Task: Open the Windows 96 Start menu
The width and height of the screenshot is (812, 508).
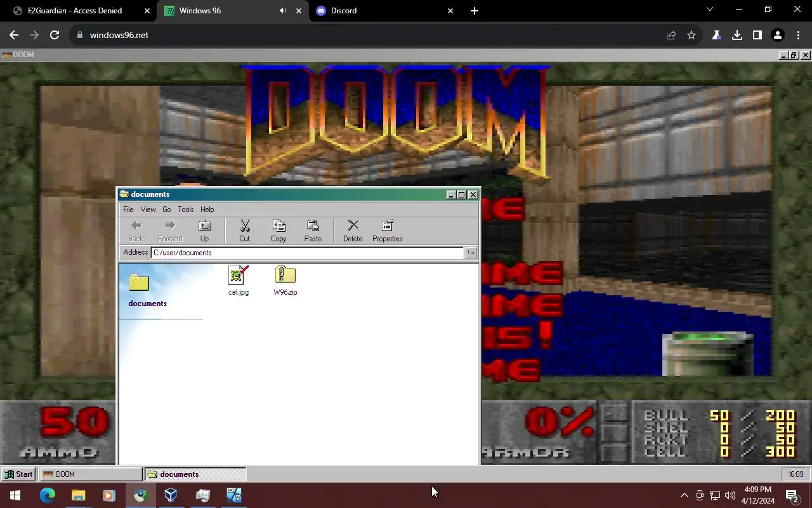Action: pyautogui.click(x=18, y=474)
